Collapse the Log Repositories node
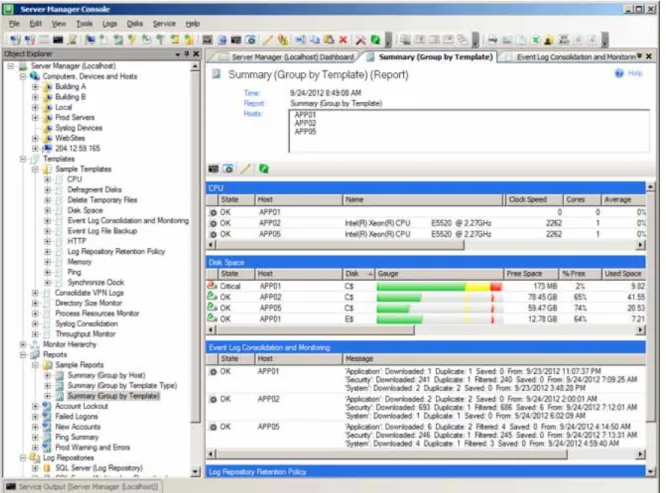The image size is (666, 493). [23, 458]
